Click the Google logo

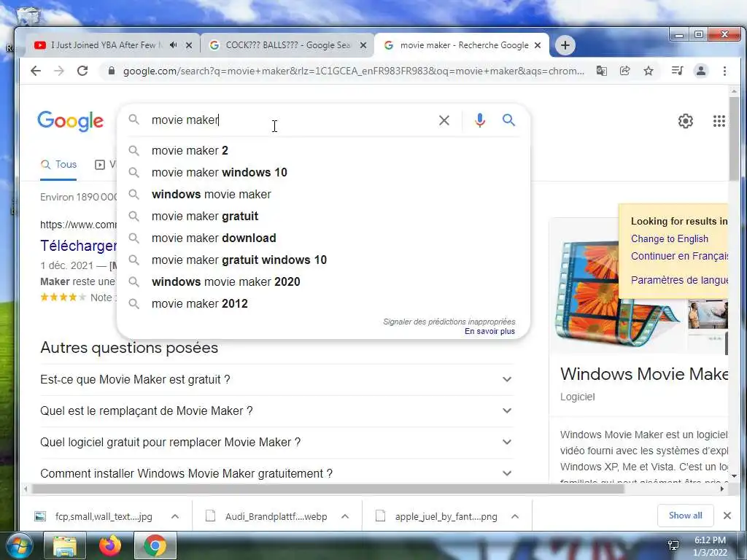click(71, 121)
